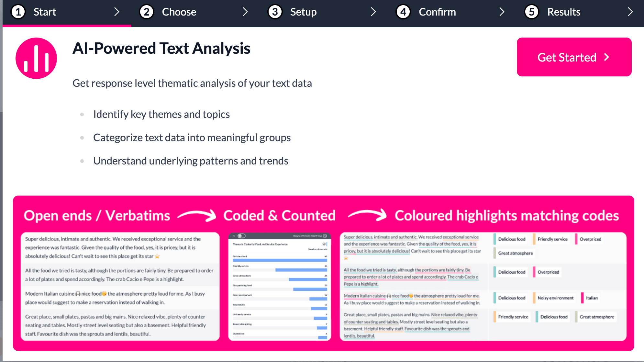The image size is (644, 362).
Task: Expand the chevron next to Results
Action: click(630, 12)
